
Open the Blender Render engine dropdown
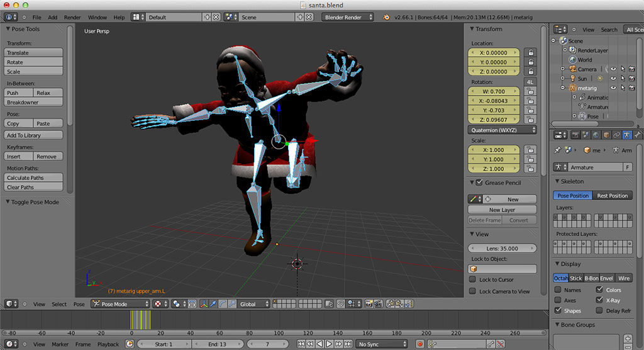tap(348, 17)
